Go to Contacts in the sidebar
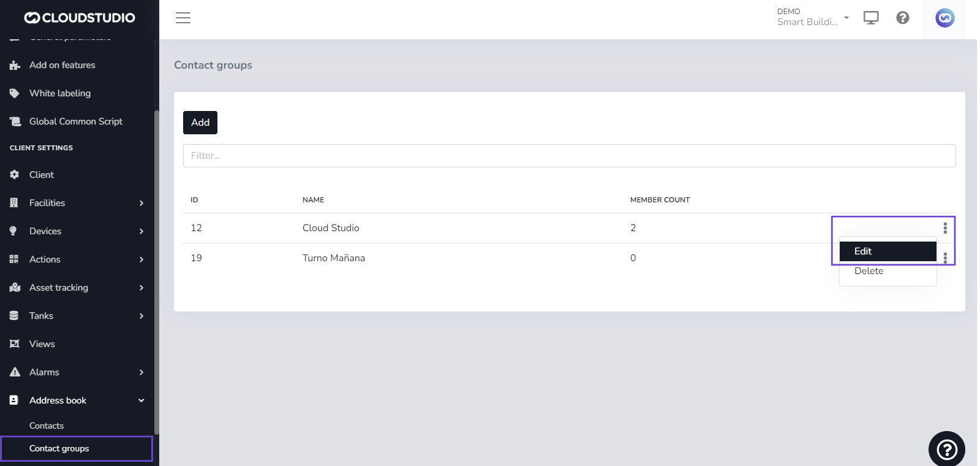Viewport: 980px width, 466px height. pos(47,426)
